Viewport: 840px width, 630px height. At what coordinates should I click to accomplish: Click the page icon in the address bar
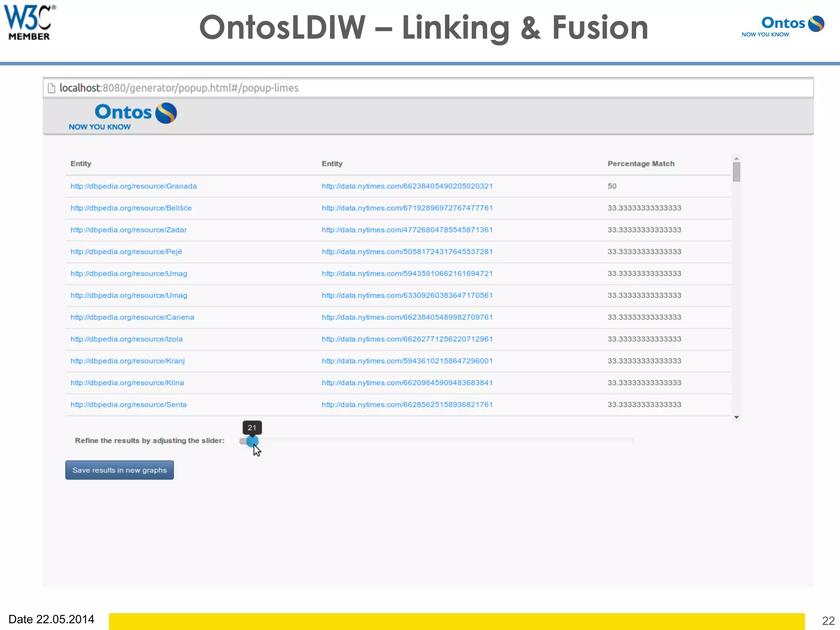point(51,88)
